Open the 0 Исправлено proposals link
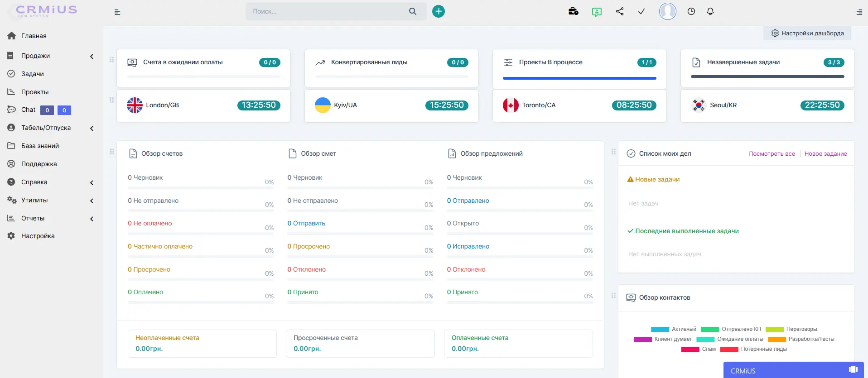This screenshot has width=868, height=378. pyautogui.click(x=468, y=246)
